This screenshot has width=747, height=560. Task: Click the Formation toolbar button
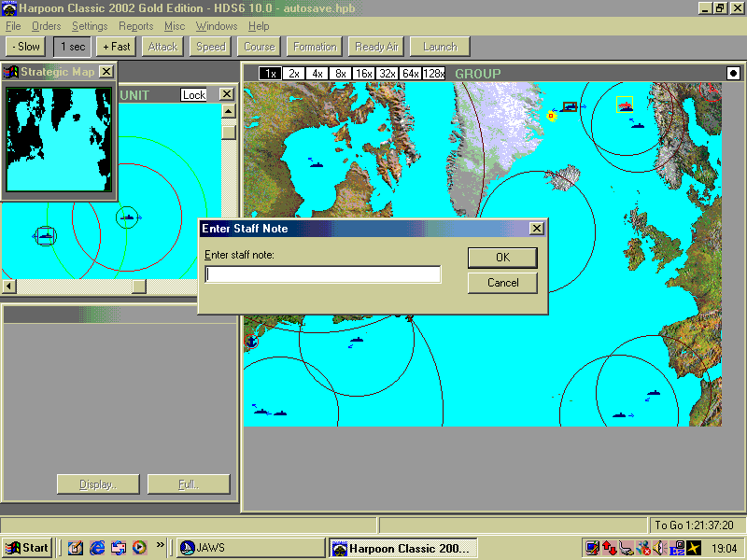315,47
